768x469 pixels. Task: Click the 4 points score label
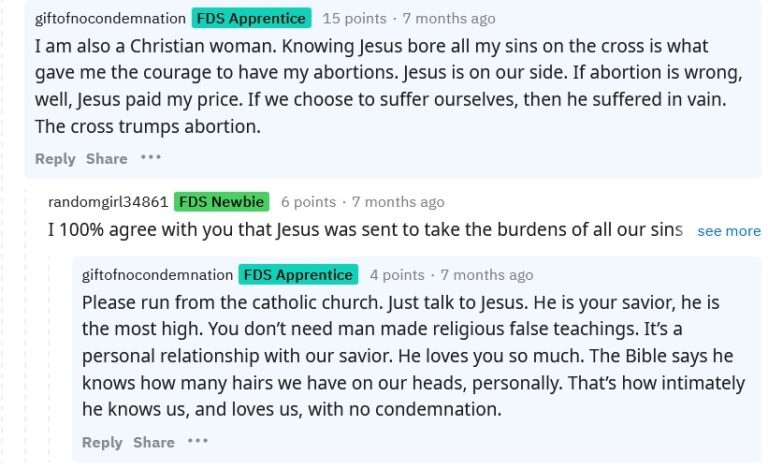point(396,275)
